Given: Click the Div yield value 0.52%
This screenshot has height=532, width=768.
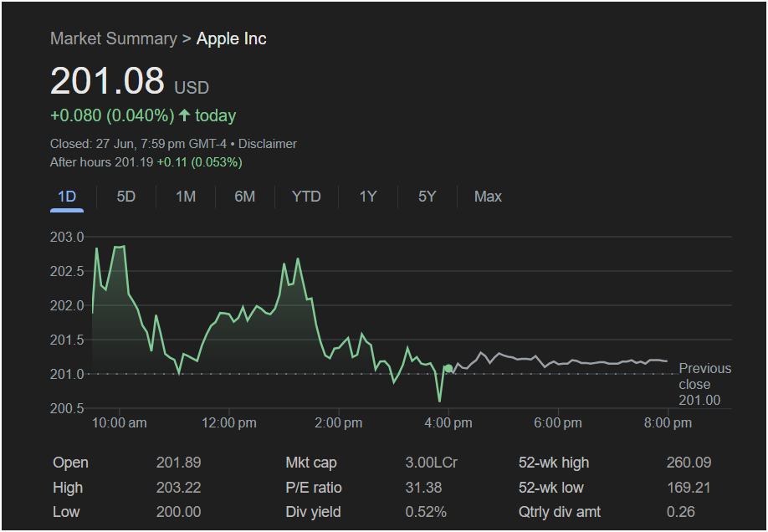Looking at the screenshot, I should point(426,512).
